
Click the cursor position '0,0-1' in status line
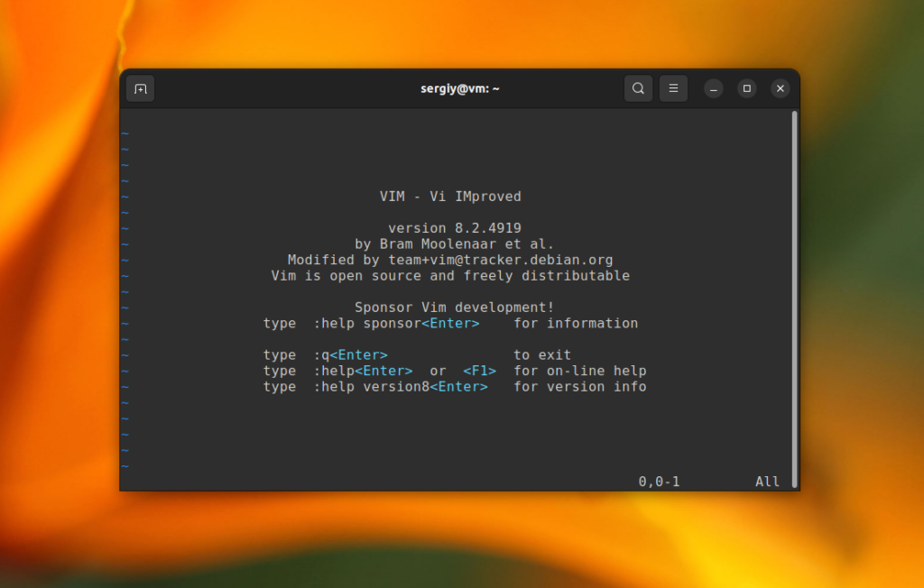[x=659, y=482]
